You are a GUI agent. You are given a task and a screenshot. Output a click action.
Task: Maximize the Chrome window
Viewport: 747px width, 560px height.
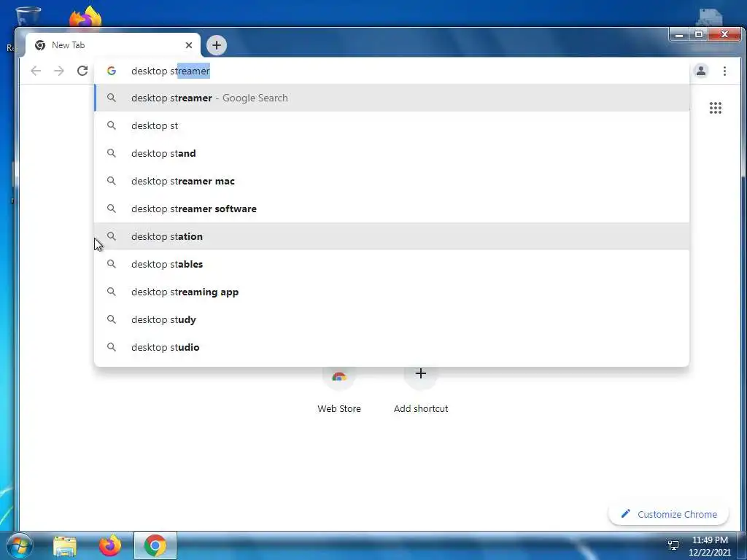point(698,35)
